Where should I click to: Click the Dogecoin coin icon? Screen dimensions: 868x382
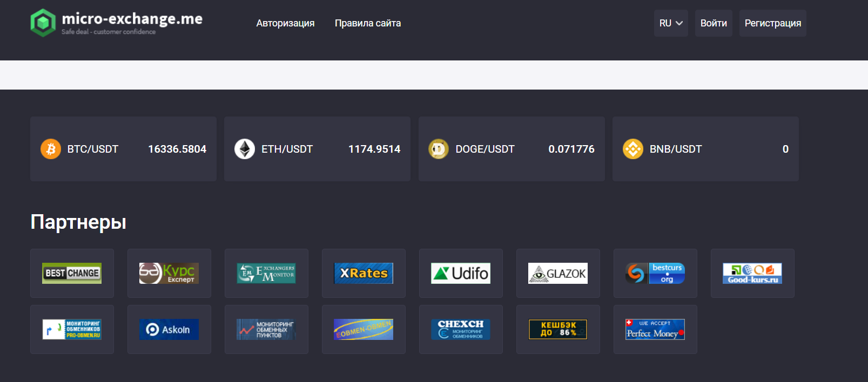tap(439, 149)
